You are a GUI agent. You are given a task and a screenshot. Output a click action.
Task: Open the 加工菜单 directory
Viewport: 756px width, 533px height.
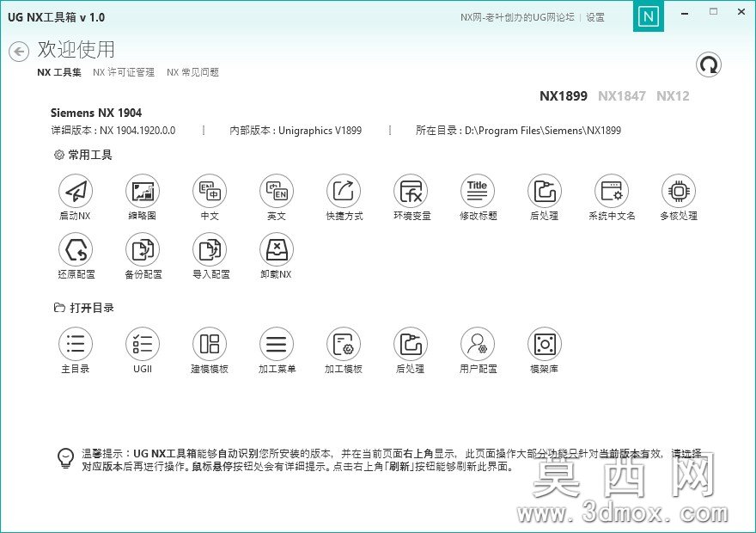[x=277, y=344]
